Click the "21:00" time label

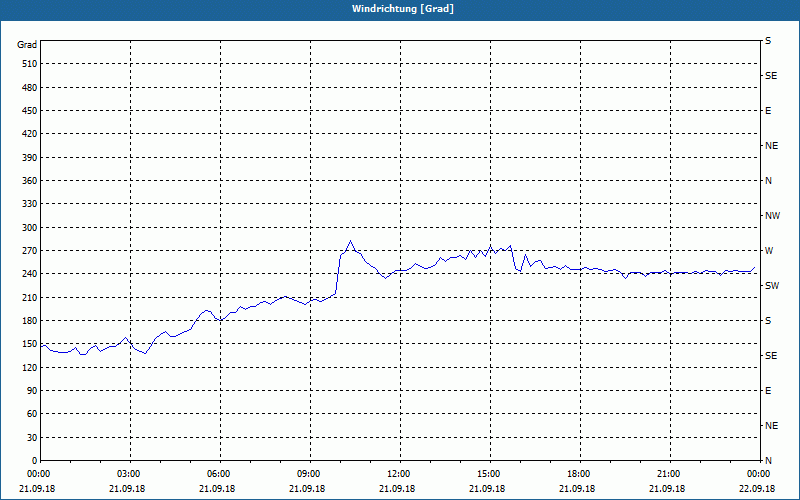(670, 474)
